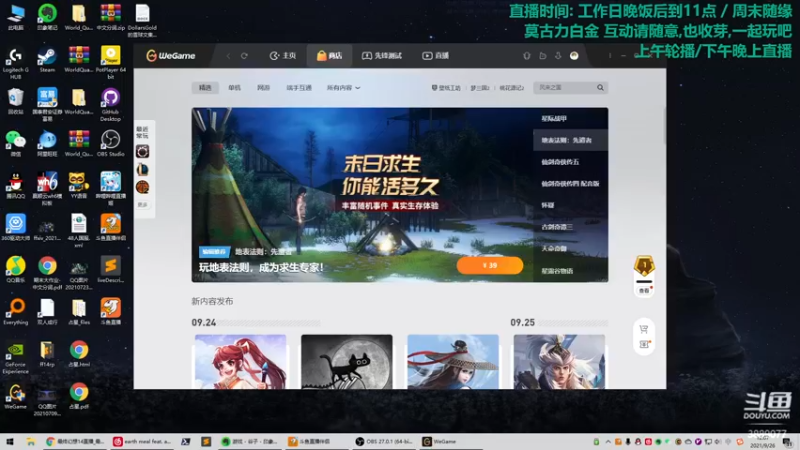Switch to OBS 27.0.1 taskbar button
This screenshot has height=450, width=800.
point(384,441)
